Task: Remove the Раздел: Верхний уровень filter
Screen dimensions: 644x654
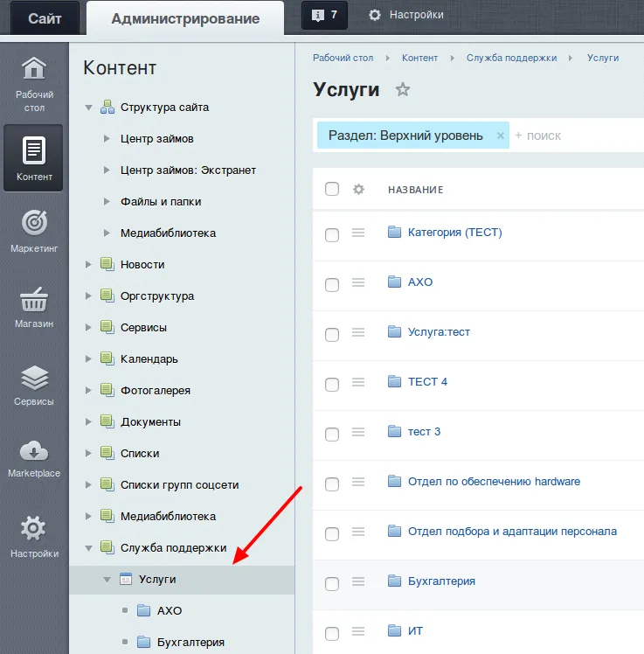Action: (501, 136)
